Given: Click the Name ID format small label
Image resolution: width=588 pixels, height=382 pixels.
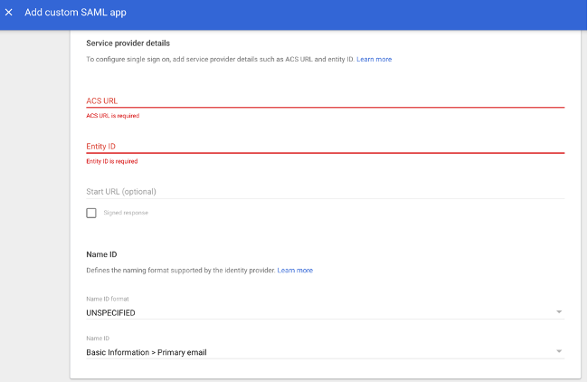Looking at the screenshot, I should tap(108, 299).
